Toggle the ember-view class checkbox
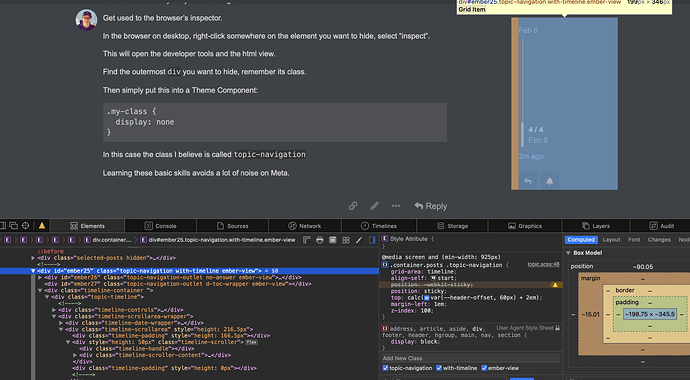This screenshot has height=380, width=690. [484, 368]
